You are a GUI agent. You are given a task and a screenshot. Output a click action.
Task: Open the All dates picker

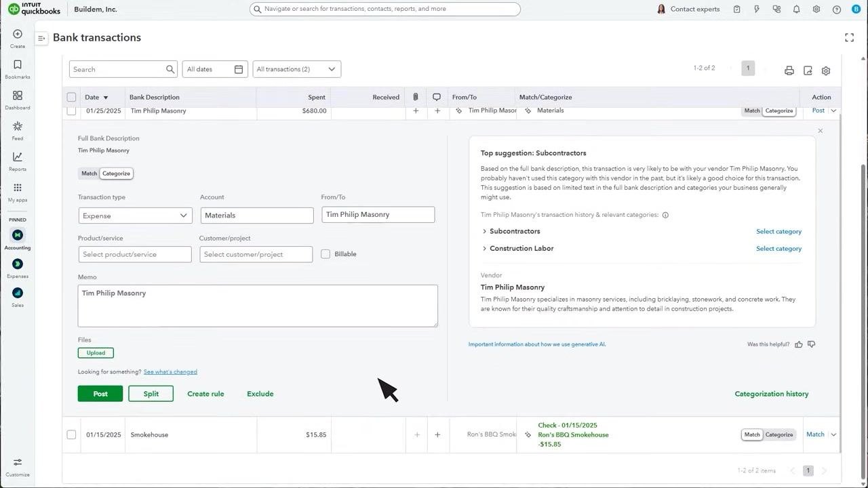pyautogui.click(x=214, y=69)
